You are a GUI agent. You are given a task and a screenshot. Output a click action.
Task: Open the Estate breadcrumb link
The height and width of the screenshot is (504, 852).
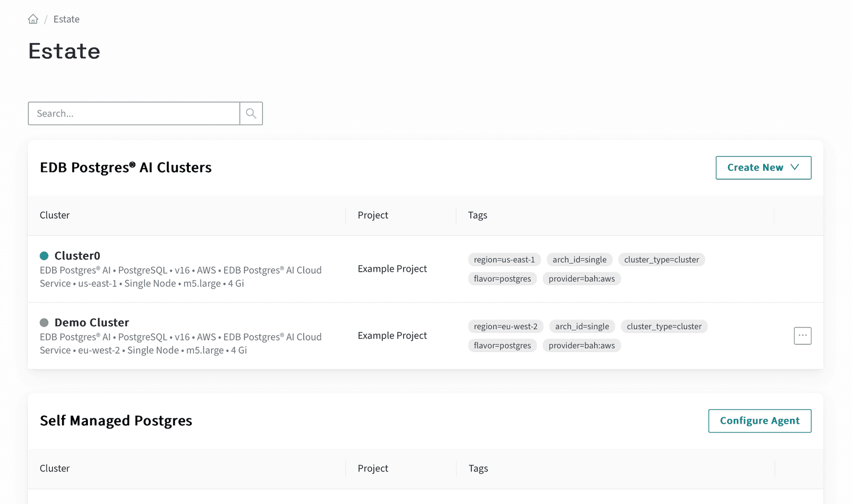66,19
